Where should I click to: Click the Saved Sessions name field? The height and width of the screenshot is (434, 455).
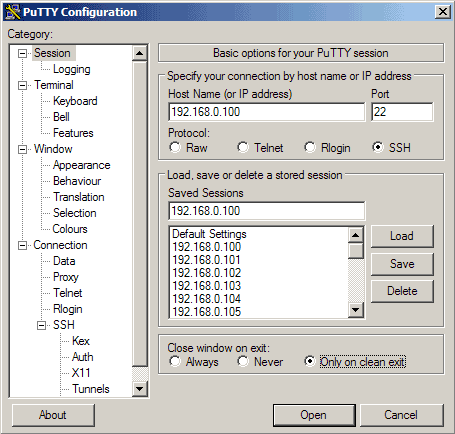267,211
